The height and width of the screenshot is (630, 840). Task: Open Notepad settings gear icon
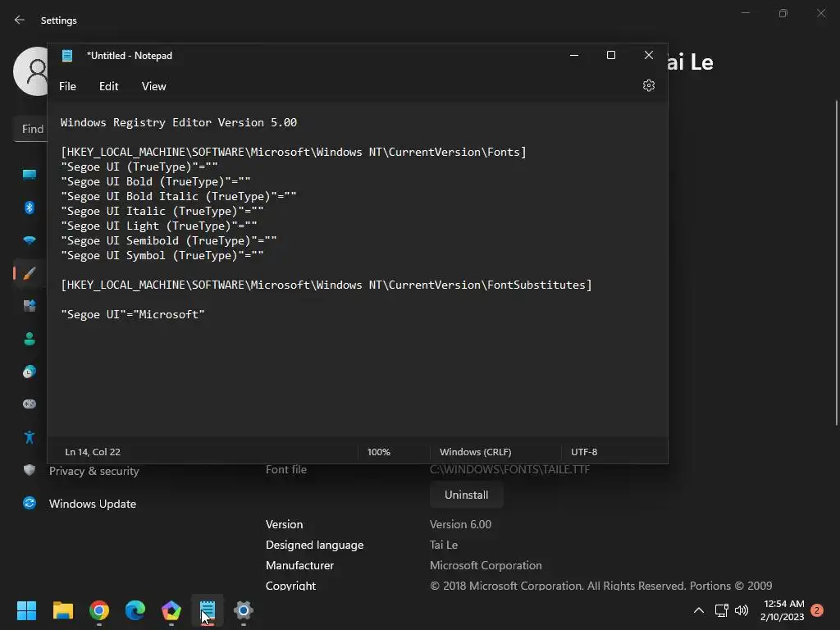(x=648, y=85)
